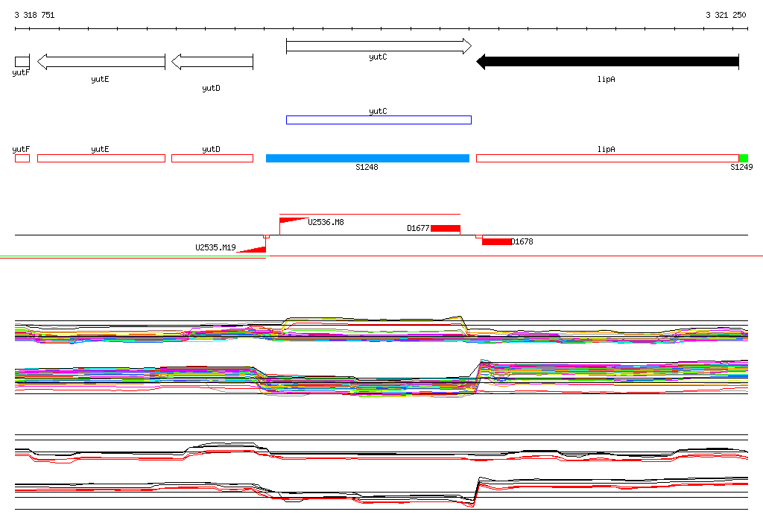Click the small yutF gene box at top
Screen dimensions: 763x532
click(22, 62)
